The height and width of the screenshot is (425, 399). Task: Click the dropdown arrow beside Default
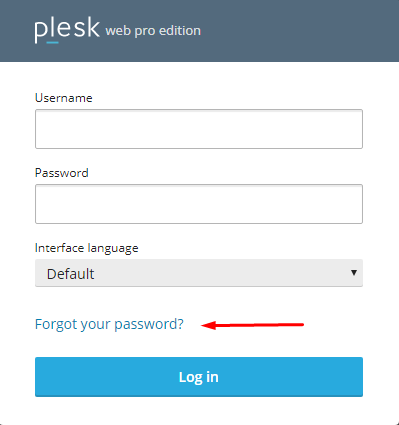(354, 273)
